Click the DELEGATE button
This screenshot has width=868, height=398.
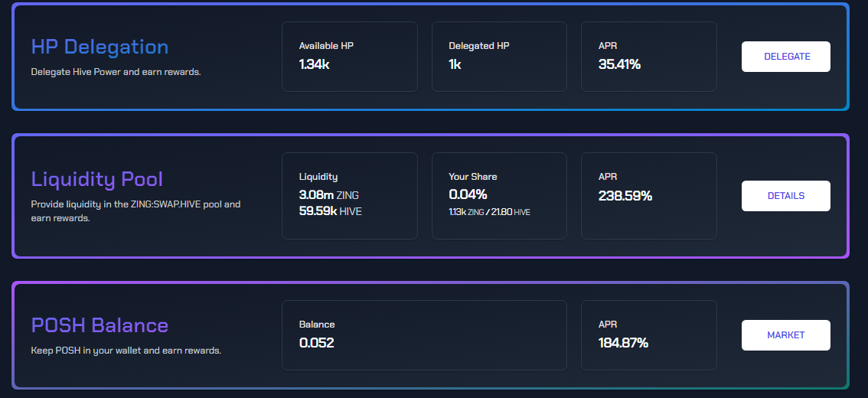coord(785,57)
